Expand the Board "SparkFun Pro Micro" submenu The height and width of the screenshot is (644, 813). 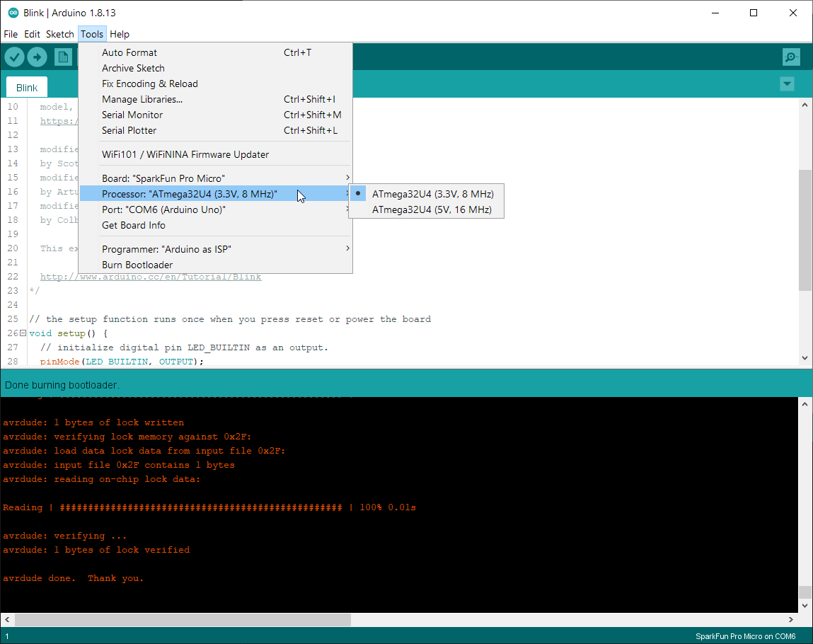(216, 178)
